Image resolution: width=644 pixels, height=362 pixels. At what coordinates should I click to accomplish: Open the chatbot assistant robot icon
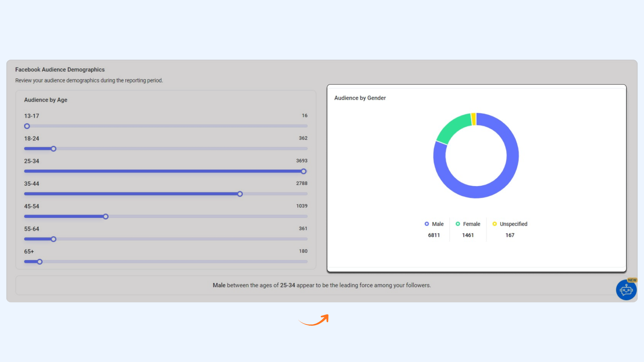(x=626, y=290)
